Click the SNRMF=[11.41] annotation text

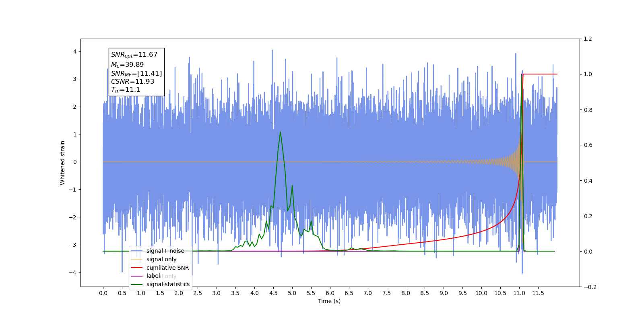click(x=136, y=73)
